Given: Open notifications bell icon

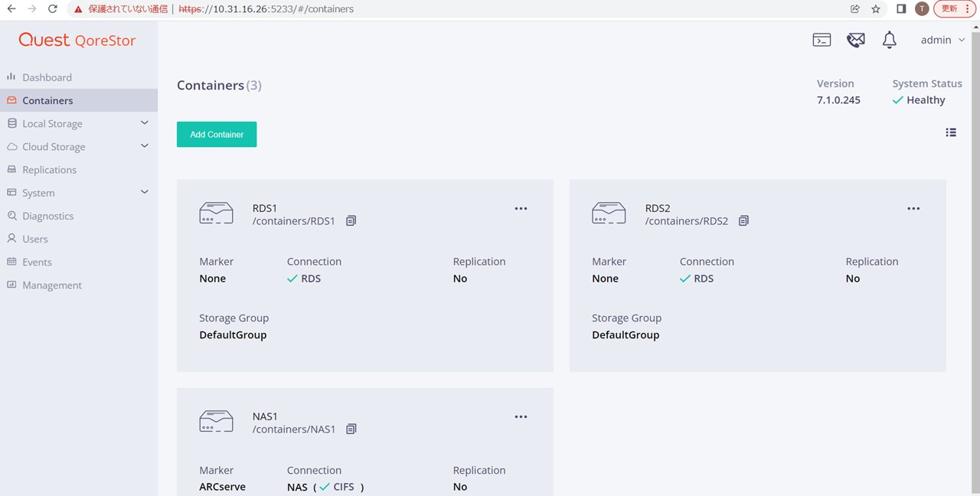Looking at the screenshot, I should click(889, 40).
